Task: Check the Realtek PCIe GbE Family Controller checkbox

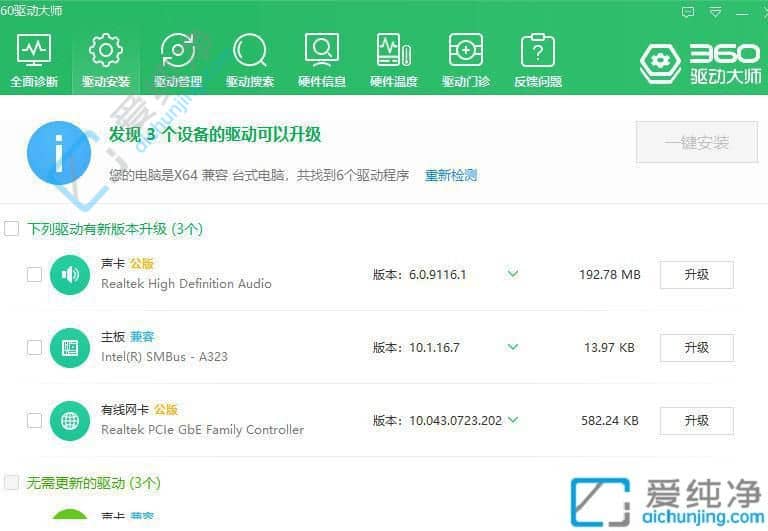Action: [x=34, y=420]
